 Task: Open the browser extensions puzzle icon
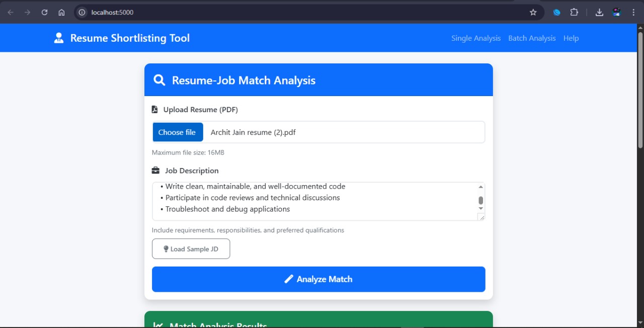(574, 13)
